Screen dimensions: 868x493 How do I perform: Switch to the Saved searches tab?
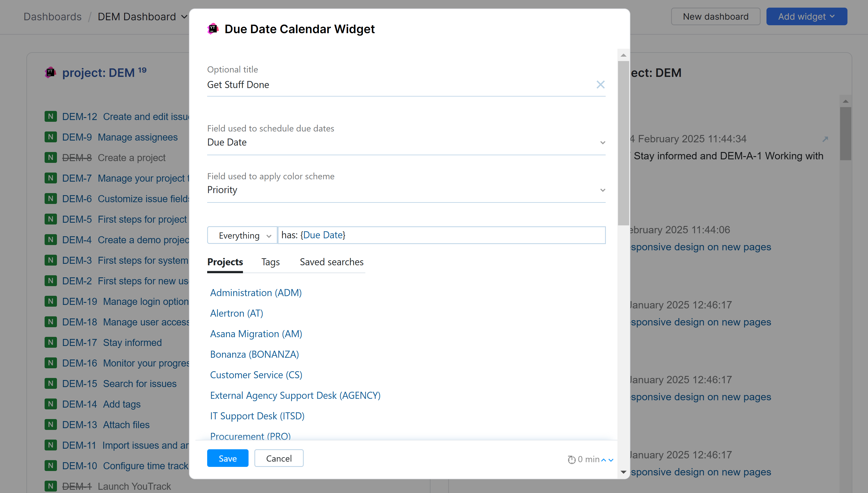(331, 262)
